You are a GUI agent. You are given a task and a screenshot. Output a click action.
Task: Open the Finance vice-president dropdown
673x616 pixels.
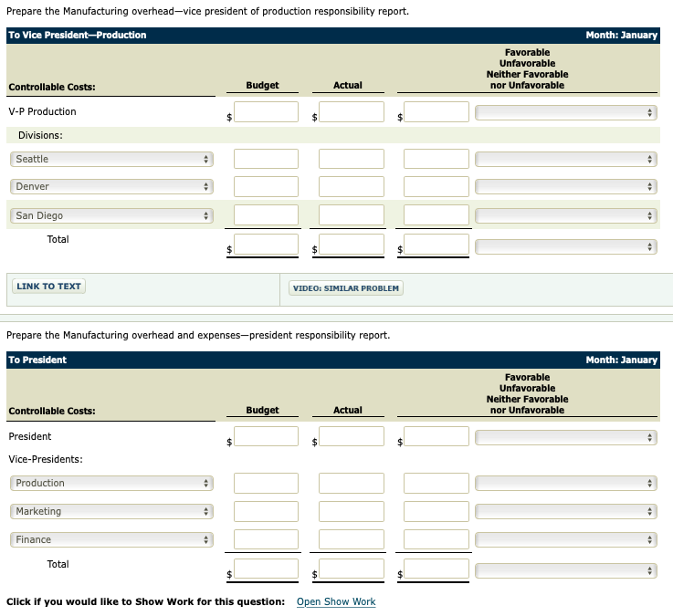[x=111, y=539]
